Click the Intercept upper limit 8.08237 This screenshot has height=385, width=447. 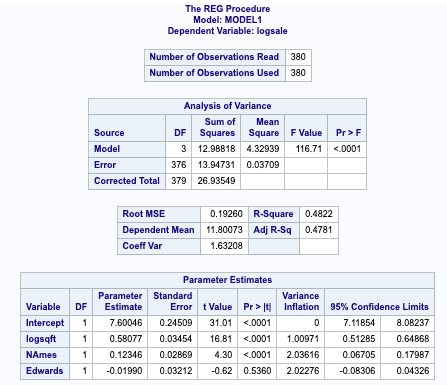[413, 323]
